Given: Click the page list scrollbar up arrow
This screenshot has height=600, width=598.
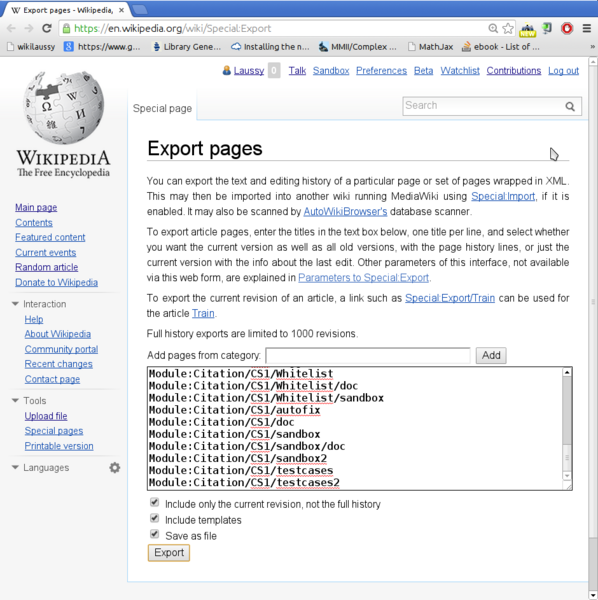Looking at the screenshot, I should [567, 372].
